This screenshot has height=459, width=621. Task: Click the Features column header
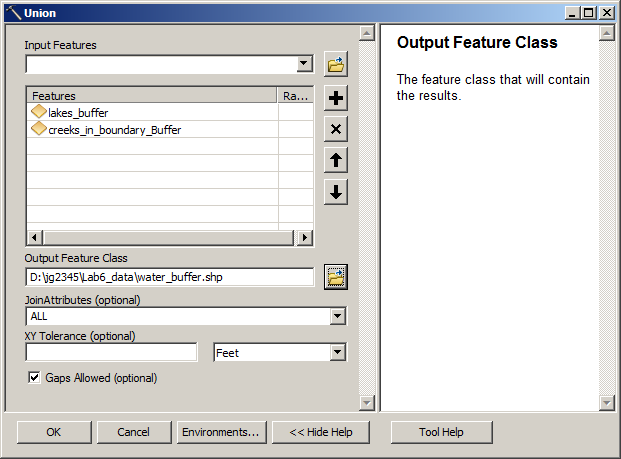coord(152,96)
